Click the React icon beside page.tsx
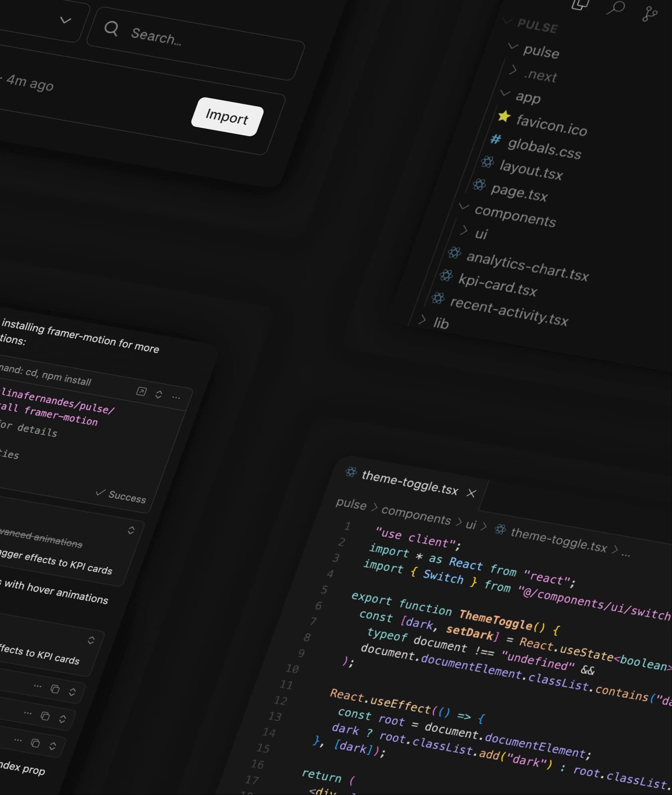This screenshot has height=795, width=672. [479, 185]
